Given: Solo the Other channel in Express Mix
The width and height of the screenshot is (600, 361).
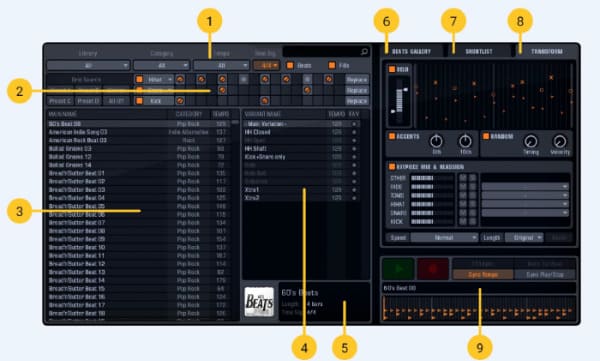Looking at the screenshot, I should (473, 178).
